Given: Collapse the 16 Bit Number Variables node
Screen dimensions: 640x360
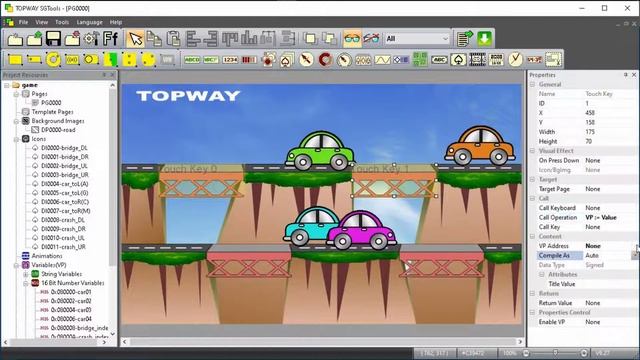Looking at the screenshot, I should [x=26, y=283].
